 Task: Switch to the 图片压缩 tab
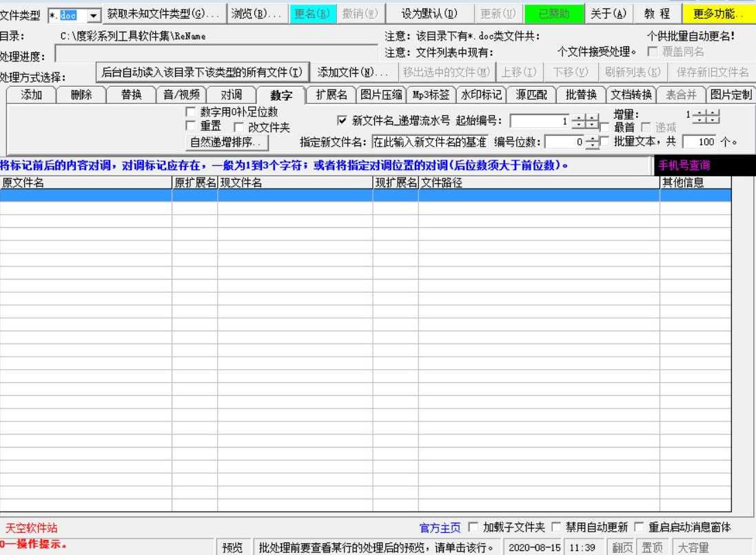[x=381, y=95]
